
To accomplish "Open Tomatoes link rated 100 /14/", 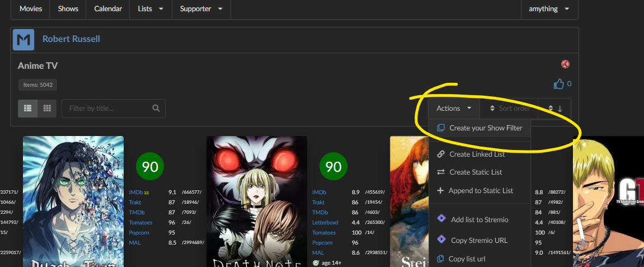I will (323, 232).
